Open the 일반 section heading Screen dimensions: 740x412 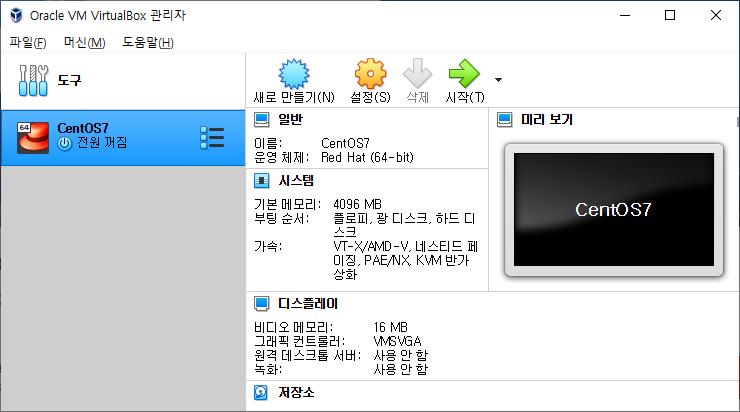(x=291, y=120)
